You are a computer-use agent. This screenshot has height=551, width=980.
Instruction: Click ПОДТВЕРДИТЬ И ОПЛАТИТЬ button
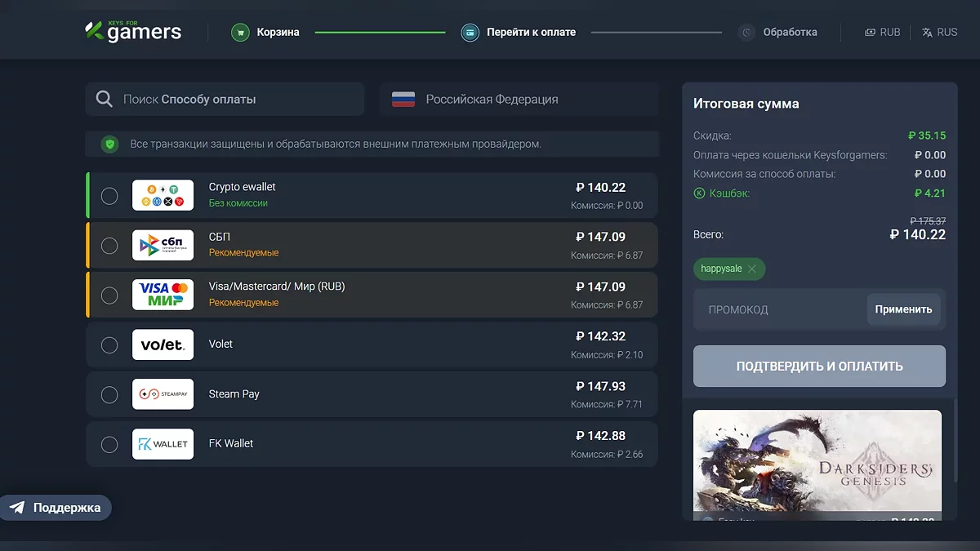819,367
